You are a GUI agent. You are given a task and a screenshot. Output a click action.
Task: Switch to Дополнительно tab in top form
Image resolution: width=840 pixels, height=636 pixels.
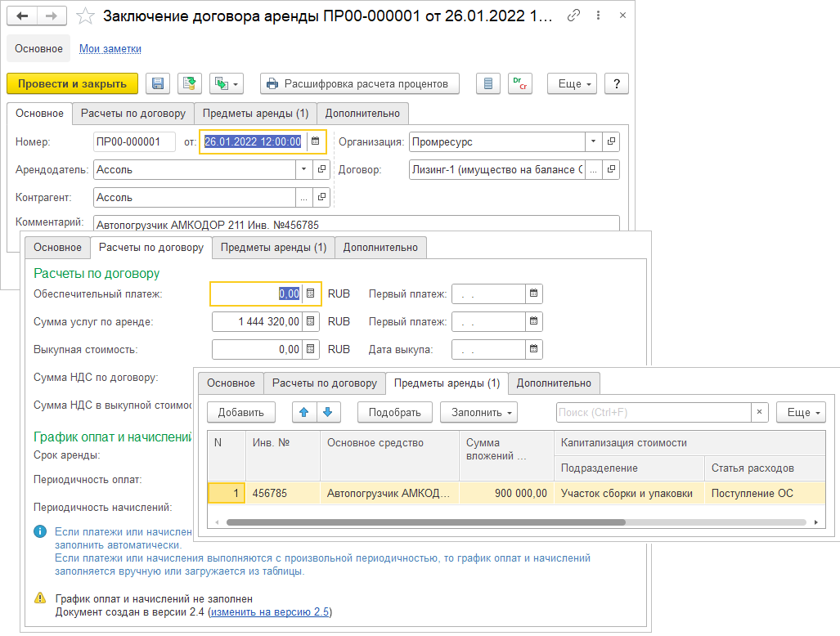click(362, 114)
